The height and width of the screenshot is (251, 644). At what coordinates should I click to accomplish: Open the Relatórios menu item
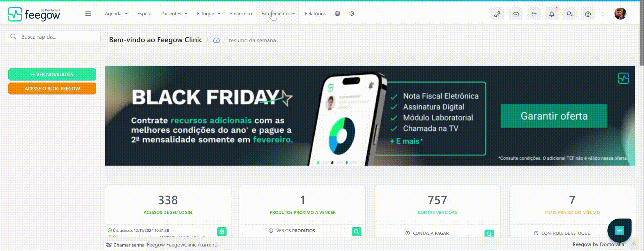pos(315,14)
